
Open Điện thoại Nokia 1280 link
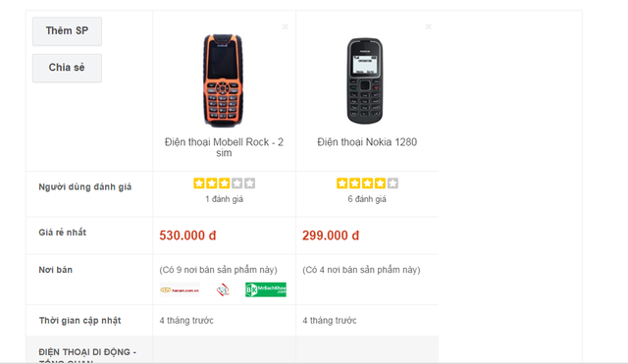pyautogui.click(x=367, y=142)
